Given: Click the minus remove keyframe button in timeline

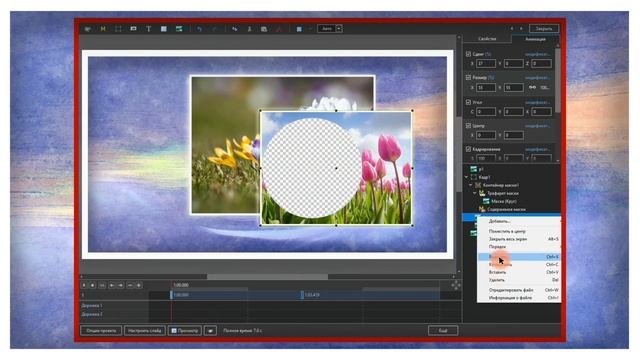Looking at the screenshot, I should pyautogui.click(x=130, y=285).
